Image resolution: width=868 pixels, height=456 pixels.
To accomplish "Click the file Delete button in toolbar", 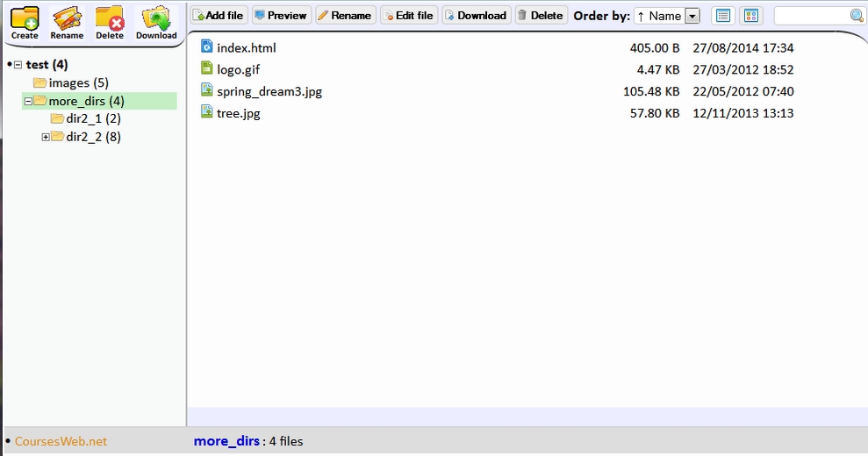I will point(542,16).
